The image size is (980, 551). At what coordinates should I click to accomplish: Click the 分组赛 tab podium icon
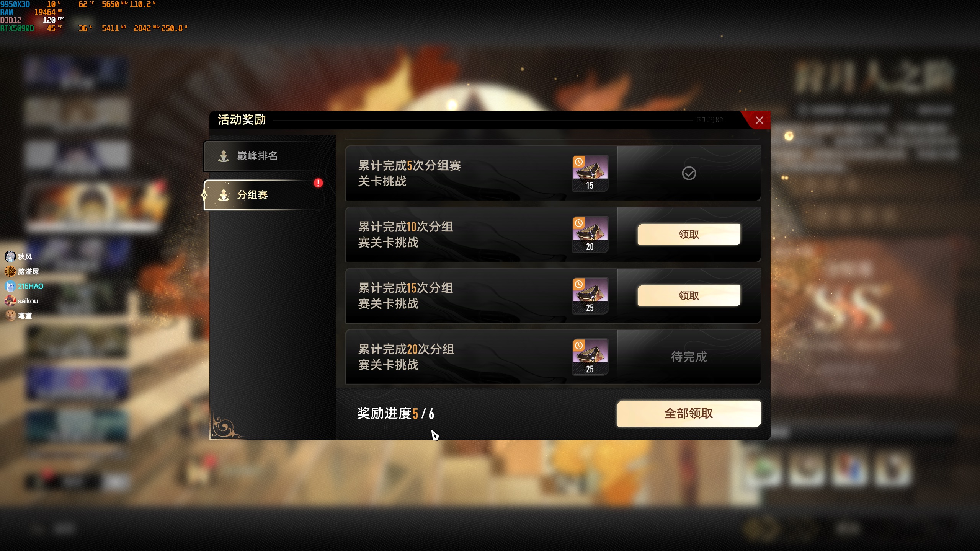pos(224,195)
